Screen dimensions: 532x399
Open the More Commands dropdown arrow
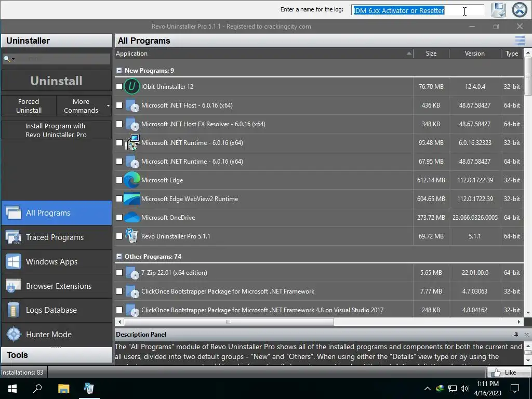108,106
